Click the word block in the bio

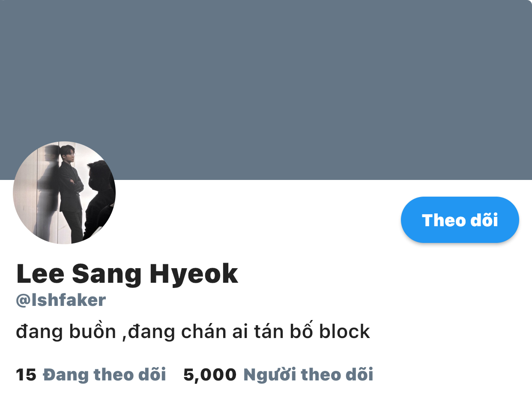[344, 332]
